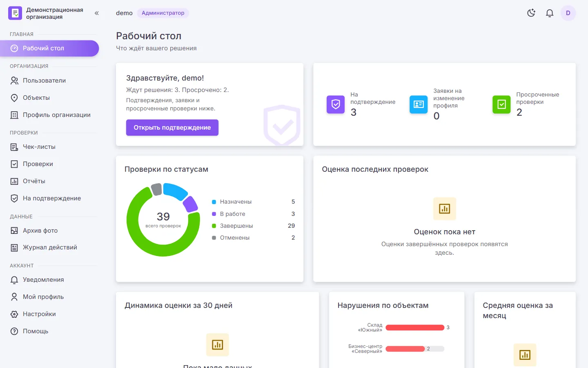Screen dimensions: 588x368
Task: Click the blue Заявки на изменение профиля icon
Action: 419,104
